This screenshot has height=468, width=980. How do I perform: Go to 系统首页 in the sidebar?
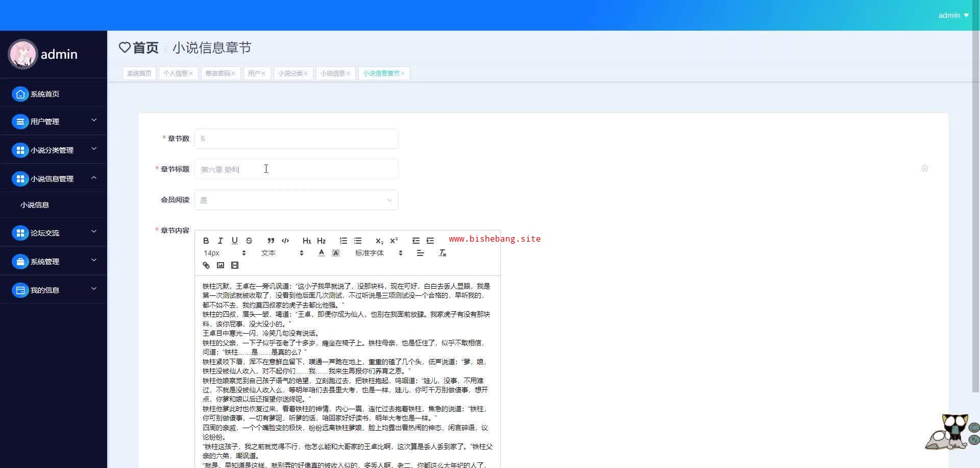54,93
